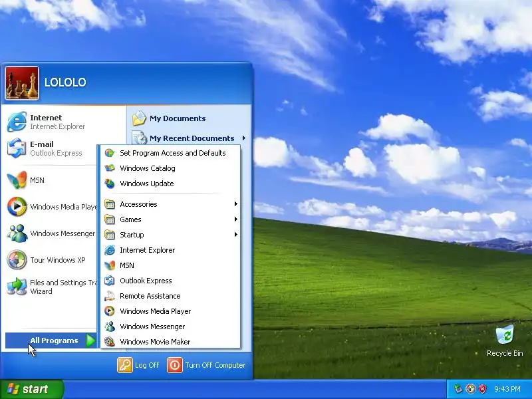The height and width of the screenshot is (399, 532).
Task: Click the Recycle Bin label text
Action: tap(505, 353)
